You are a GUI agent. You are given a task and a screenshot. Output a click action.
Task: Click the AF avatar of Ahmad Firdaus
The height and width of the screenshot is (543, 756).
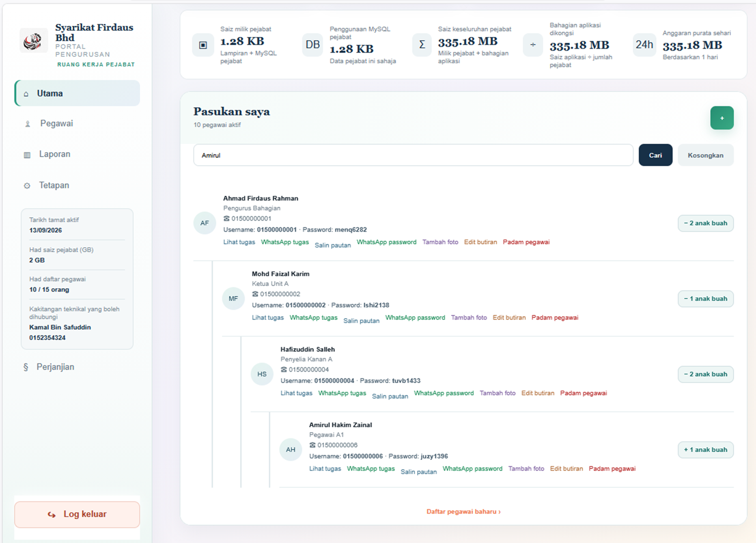(x=205, y=223)
